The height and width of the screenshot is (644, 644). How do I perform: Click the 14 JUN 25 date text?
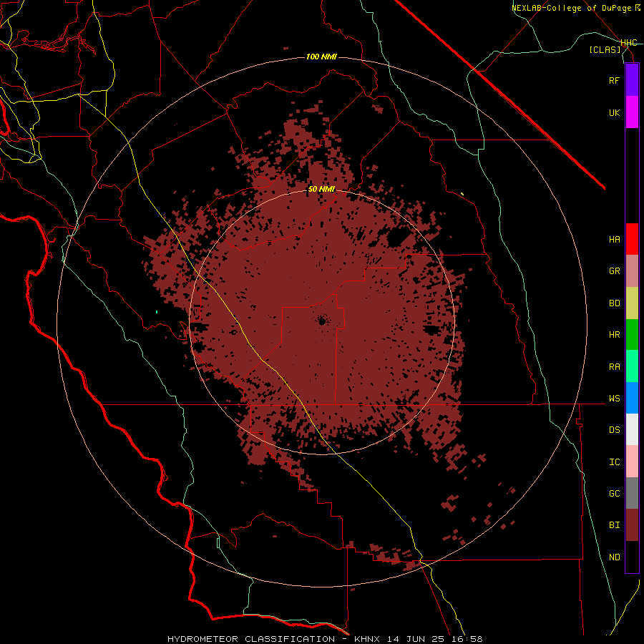click(416, 639)
